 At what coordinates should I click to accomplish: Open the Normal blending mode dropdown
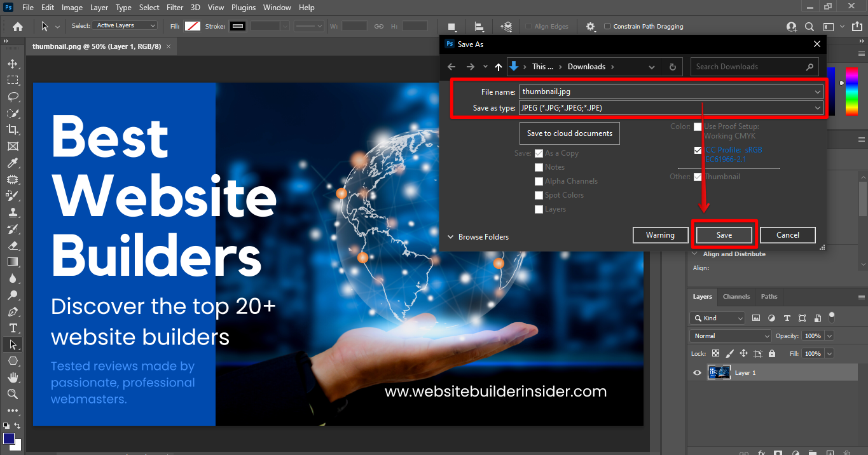click(730, 336)
